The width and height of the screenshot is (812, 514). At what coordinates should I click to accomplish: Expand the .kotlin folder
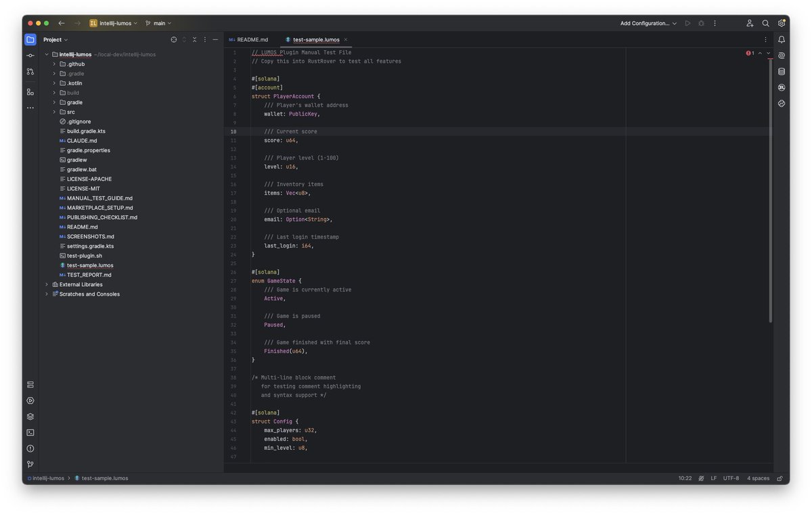click(x=54, y=83)
